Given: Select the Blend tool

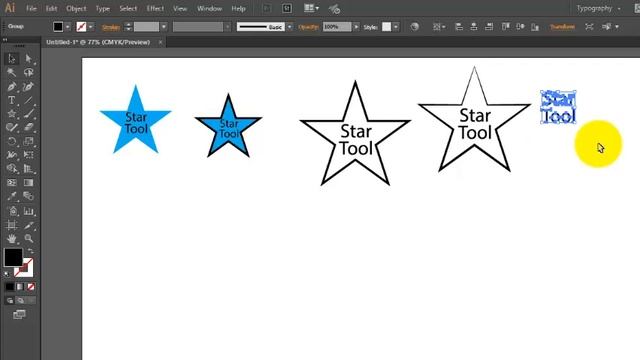Looking at the screenshot, I should tap(28, 196).
